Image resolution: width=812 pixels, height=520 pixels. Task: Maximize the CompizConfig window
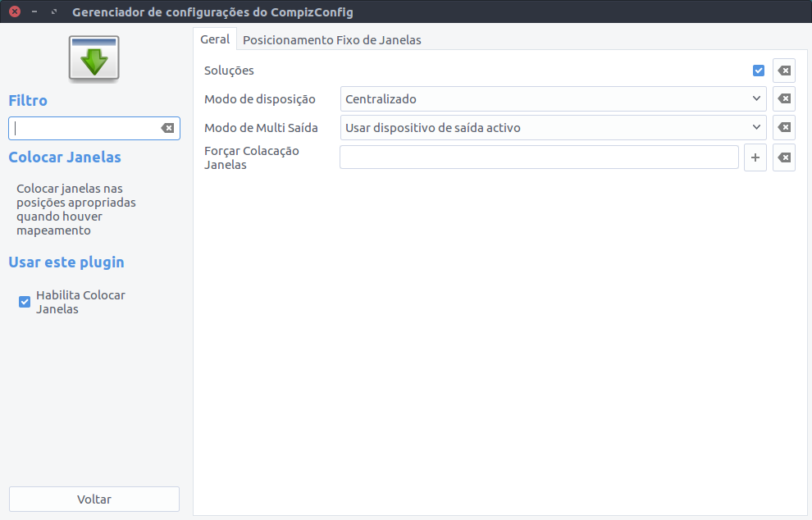tap(54, 11)
